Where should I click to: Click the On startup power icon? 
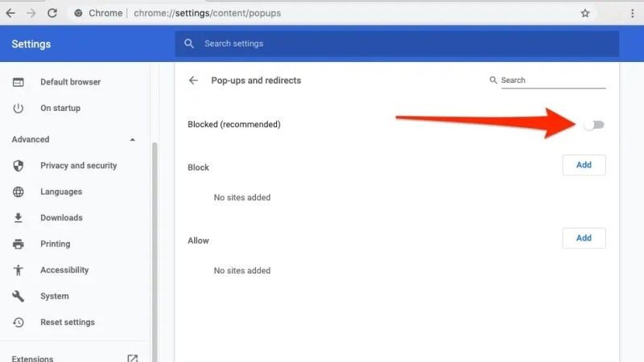click(18, 109)
